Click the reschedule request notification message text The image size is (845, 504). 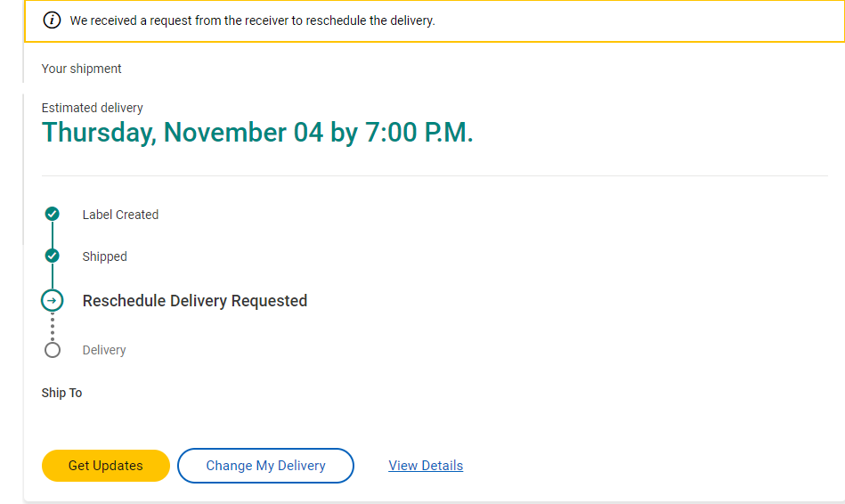pyautogui.click(x=252, y=20)
